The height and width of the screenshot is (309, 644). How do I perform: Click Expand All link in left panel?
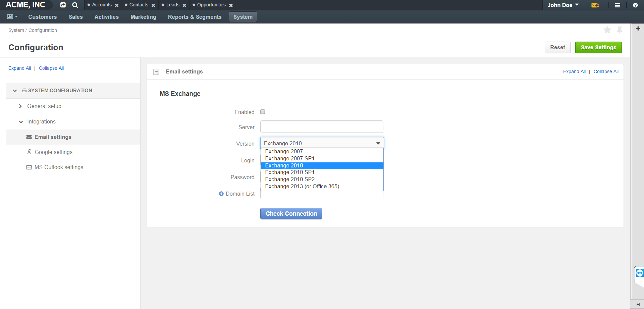pyautogui.click(x=20, y=68)
